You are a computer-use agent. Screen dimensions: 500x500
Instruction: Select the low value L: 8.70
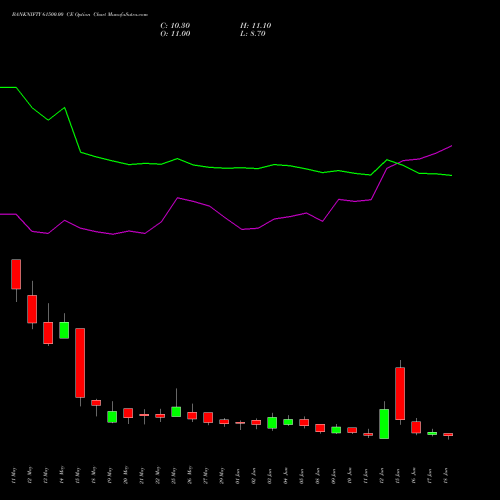[253, 34]
